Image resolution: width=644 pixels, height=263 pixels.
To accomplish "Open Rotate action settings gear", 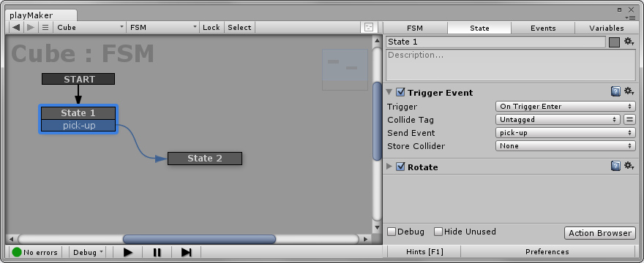I will point(629,165).
